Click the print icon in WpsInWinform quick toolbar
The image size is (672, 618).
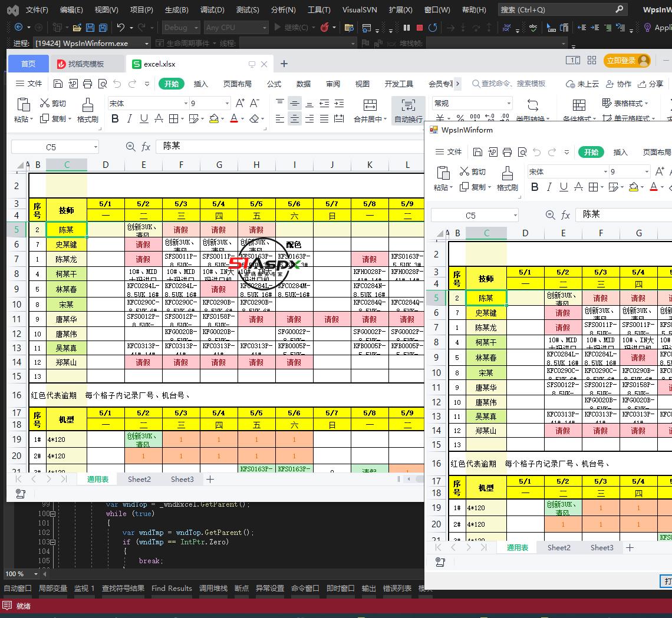click(507, 152)
